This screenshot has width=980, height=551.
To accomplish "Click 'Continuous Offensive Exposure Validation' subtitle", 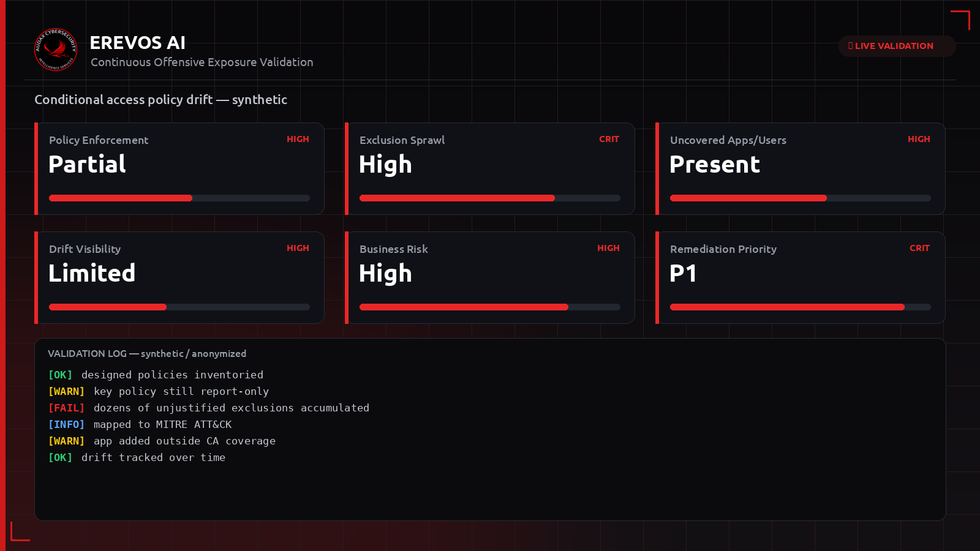I will (x=202, y=62).
